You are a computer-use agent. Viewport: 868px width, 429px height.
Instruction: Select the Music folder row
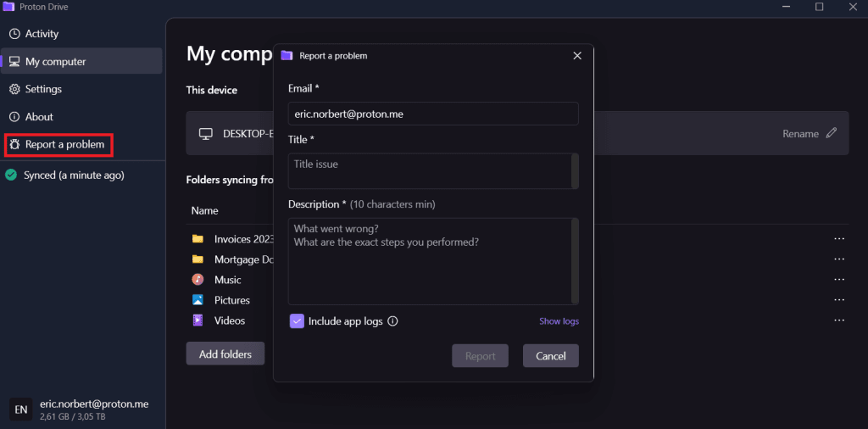click(x=518, y=280)
